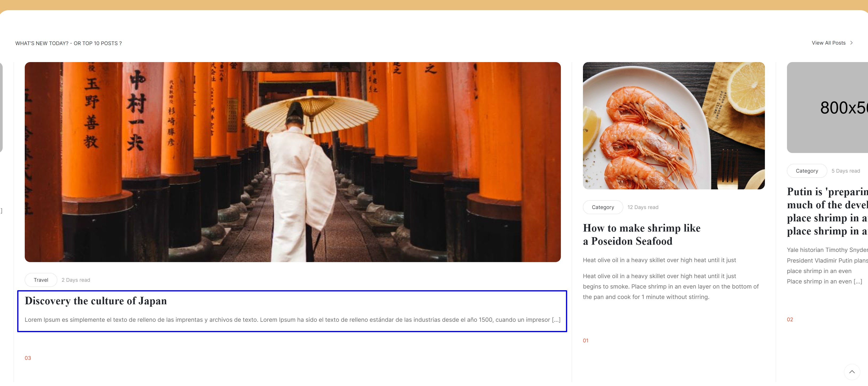Open Japan torii gates featured image
868x386 pixels.
293,162
